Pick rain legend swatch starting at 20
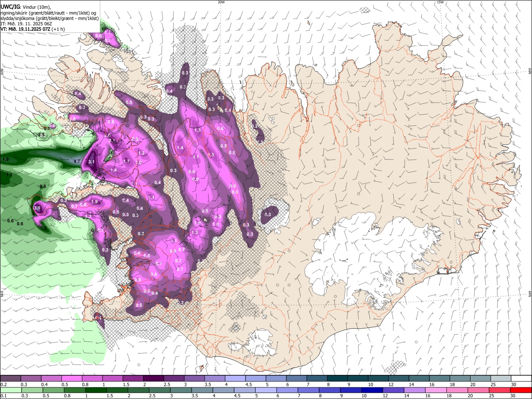This screenshot has height=399, width=532. coord(478,390)
